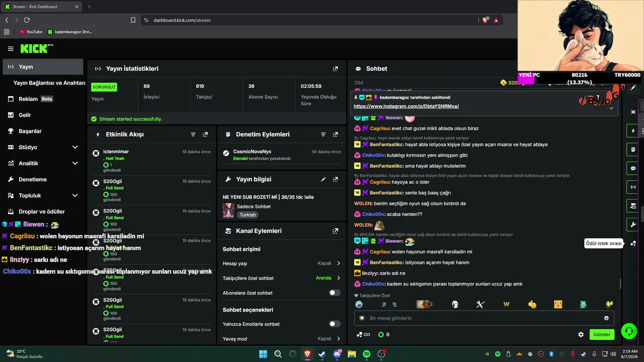Click CosmicNovaNyx in Denetim Eylemleri
Viewport: 644px width, 362px height.
point(252,152)
